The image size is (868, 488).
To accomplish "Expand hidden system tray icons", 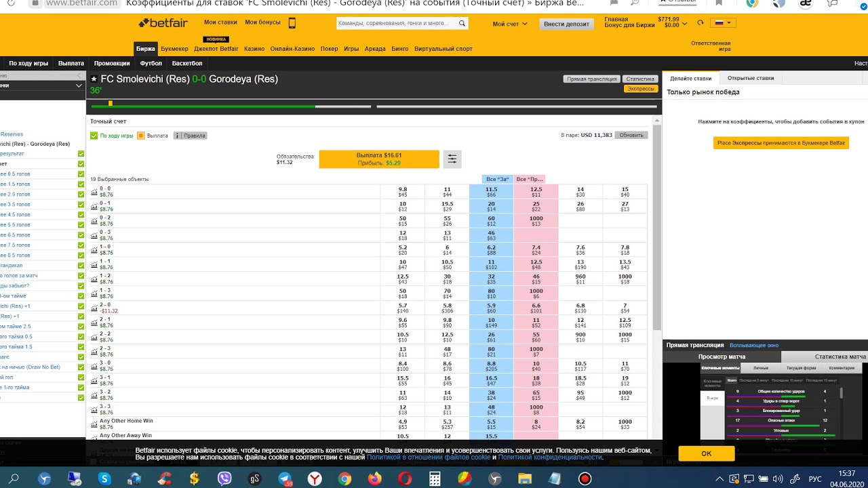I will click(x=720, y=479).
